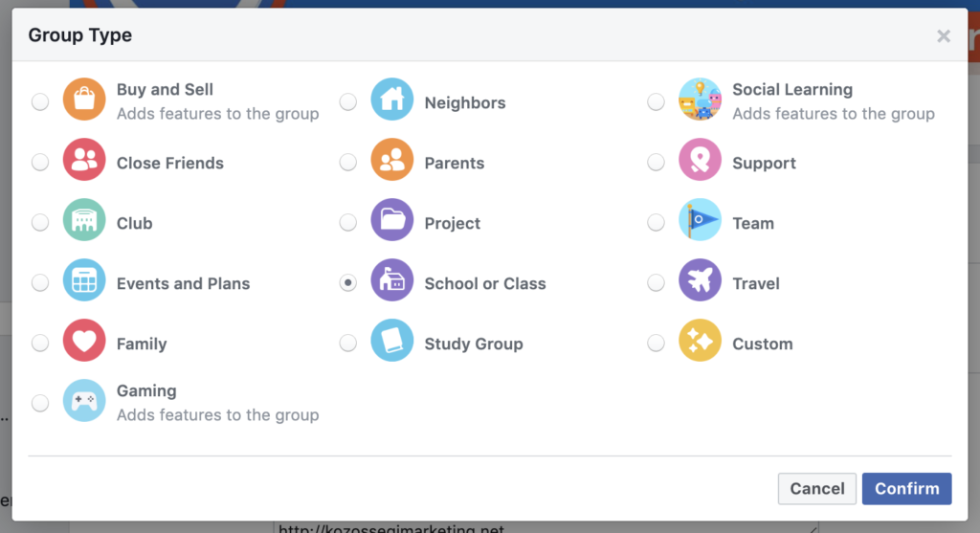This screenshot has height=533, width=980.
Task: Click the Team flag icon
Action: tap(700, 220)
